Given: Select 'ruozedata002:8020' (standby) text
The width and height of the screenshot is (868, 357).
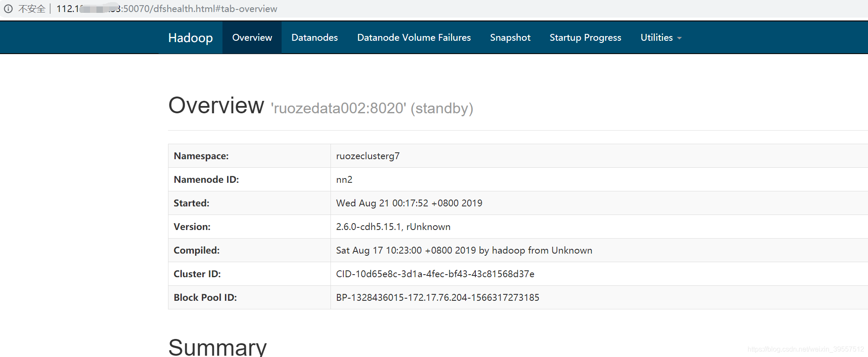Looking at the screenshot, I should pyautogui.click(x=372, y=108).
